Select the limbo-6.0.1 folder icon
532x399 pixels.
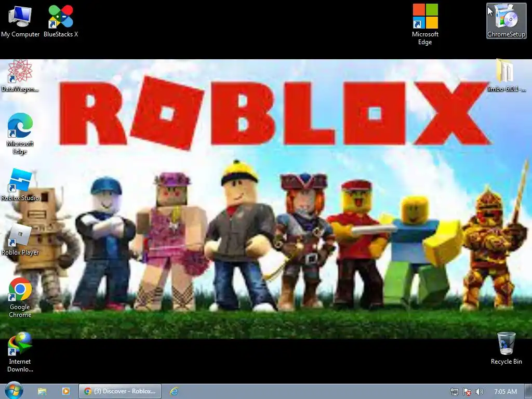(x=506, y=75)
